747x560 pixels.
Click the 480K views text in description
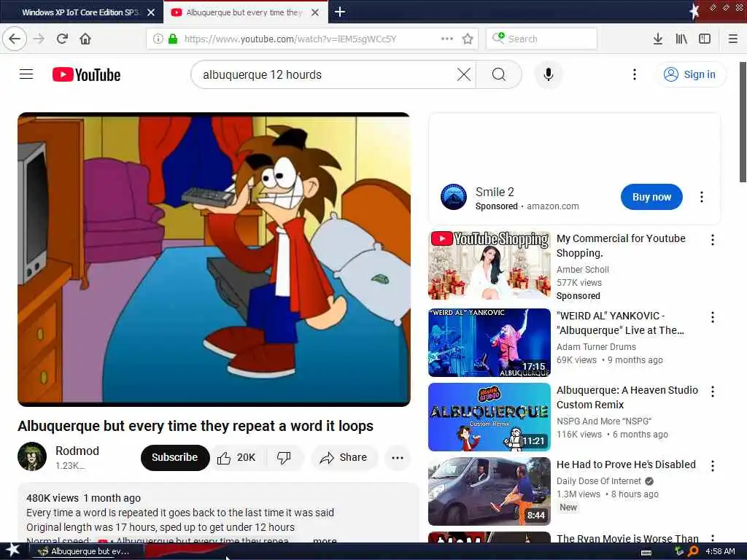pyautogui.click(x=53, y=498)
